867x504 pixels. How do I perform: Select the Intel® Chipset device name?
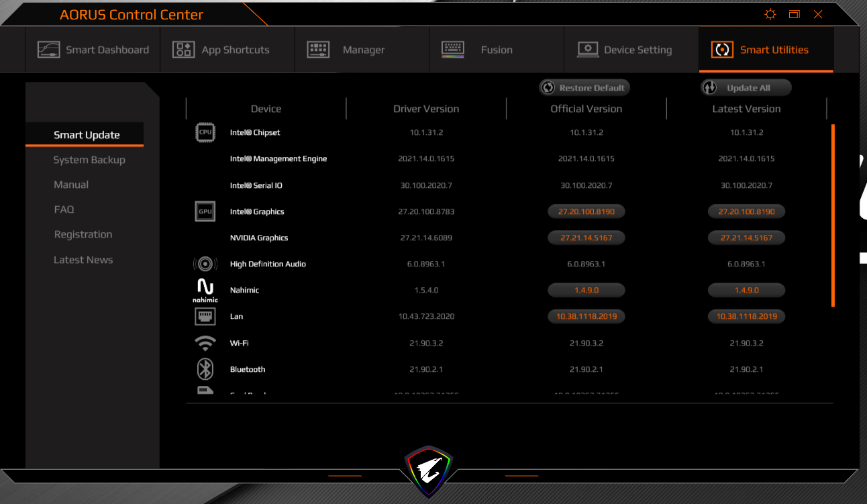[255, 132]
